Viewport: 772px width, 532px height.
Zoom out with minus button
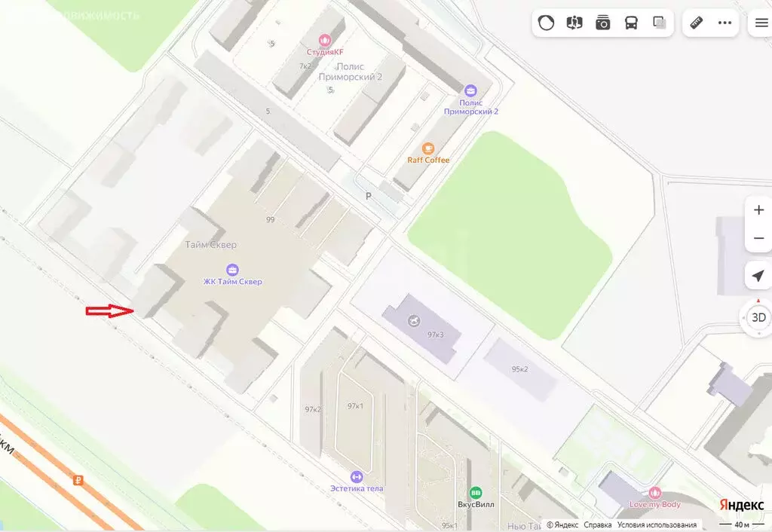tap(758, 238)
